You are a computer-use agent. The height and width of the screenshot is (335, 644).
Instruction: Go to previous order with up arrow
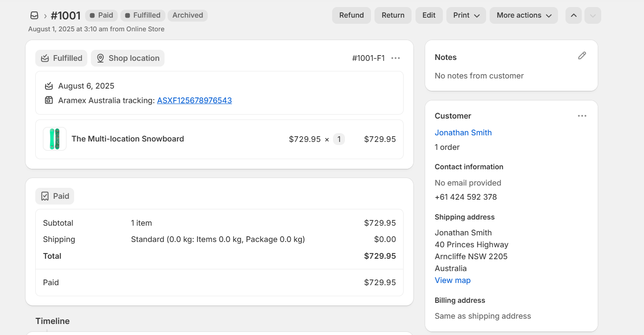pos(573,15)
